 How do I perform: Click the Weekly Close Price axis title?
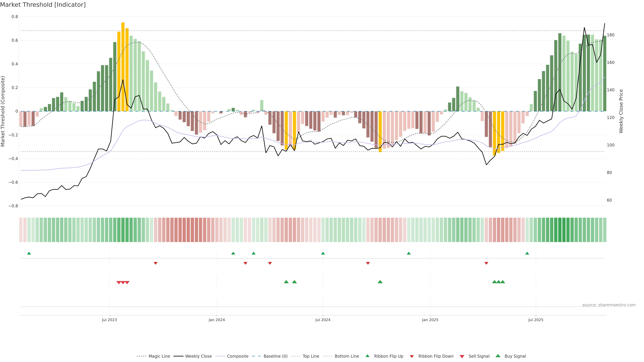point(621,111)
